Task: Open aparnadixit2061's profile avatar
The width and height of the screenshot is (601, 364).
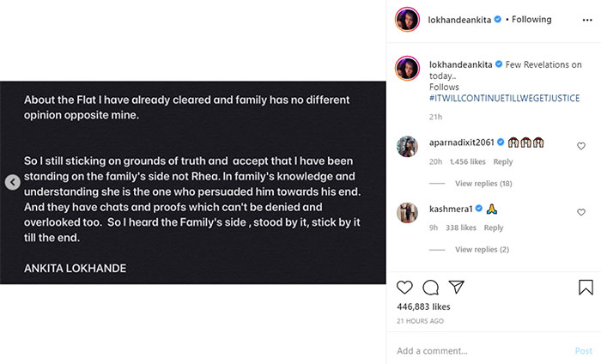Action: point(407,146)
